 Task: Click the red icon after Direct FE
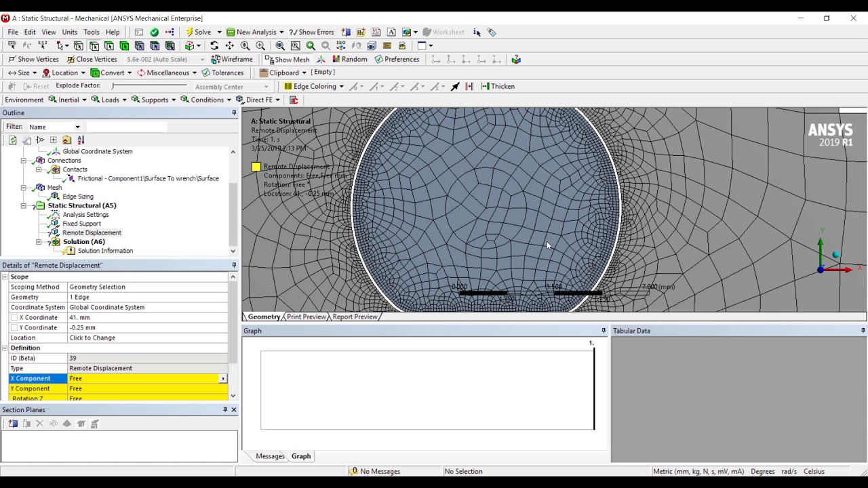(294, 100)
